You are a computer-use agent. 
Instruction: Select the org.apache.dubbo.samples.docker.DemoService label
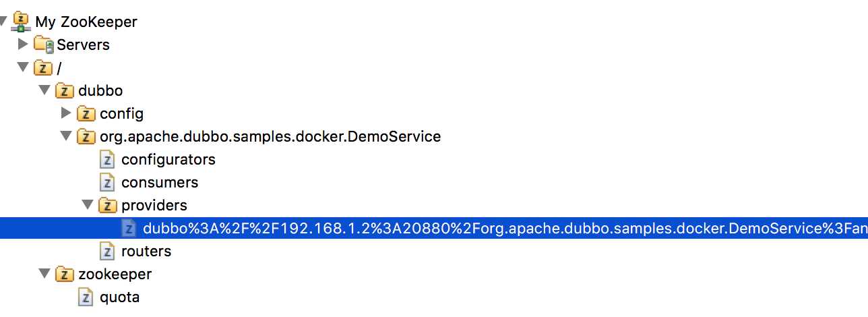[270, 137]
